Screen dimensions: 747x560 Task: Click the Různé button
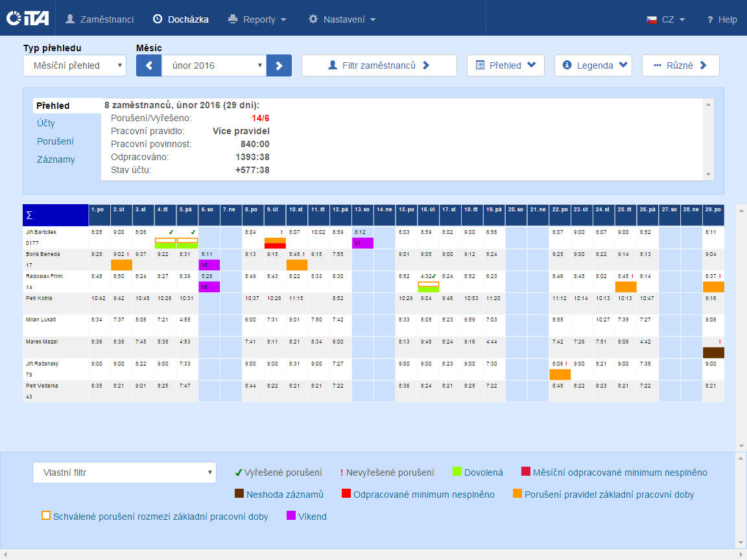pyautogui.click(x=680, y=65)
